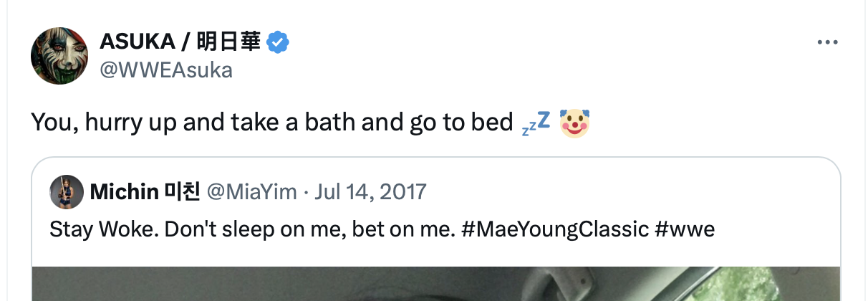
Task: Click the Michin 미친 display name
Action: (x=144, y=191)
